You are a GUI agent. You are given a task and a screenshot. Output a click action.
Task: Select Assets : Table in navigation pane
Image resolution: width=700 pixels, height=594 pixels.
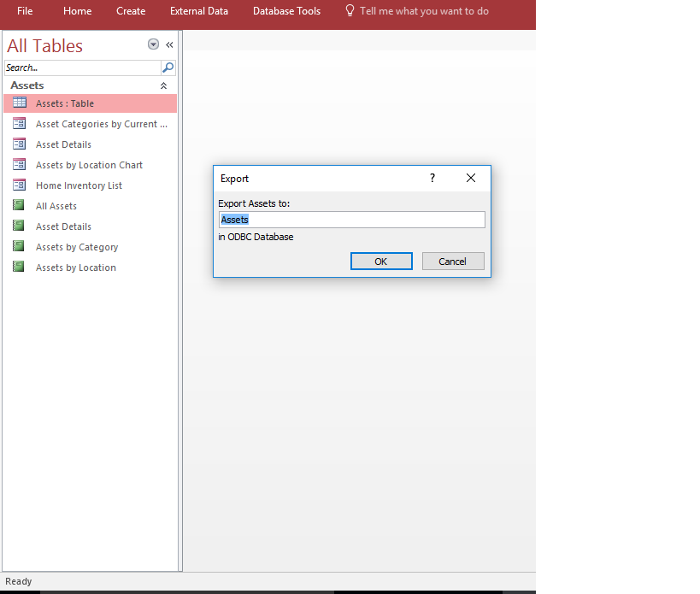click(x=91, y=103)
